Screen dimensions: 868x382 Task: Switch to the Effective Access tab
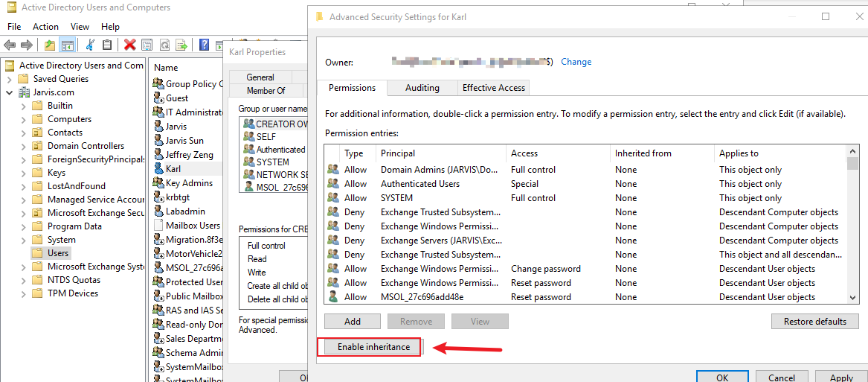(494, 88)
